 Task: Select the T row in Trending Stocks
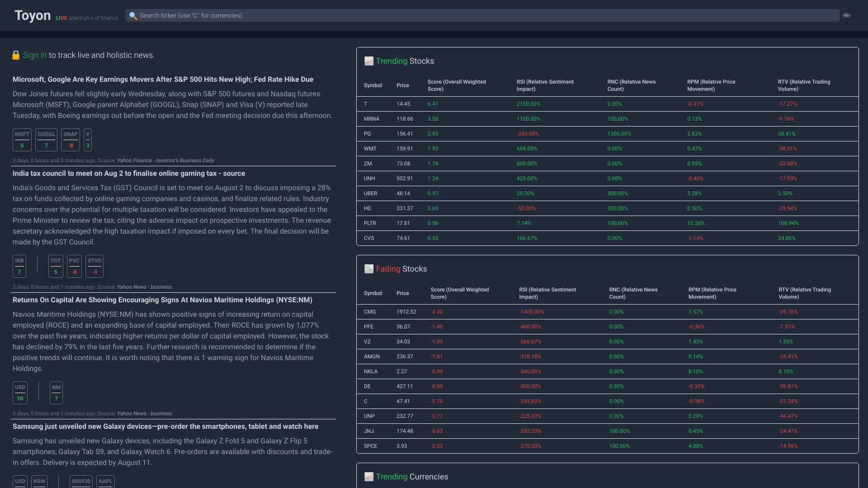click(497, 104)
